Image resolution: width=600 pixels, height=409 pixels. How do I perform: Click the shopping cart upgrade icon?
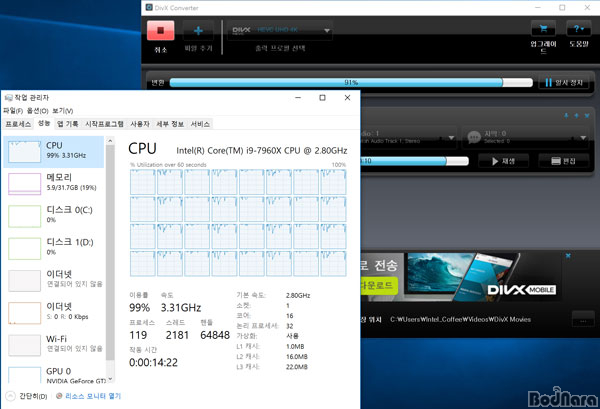point(543,29)
